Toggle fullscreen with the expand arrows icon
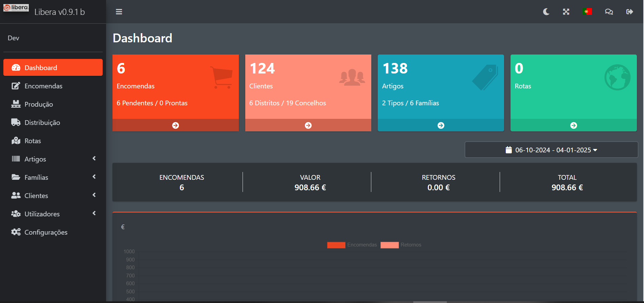Viewport: 644px width, 303px height. tap(566, 12)
